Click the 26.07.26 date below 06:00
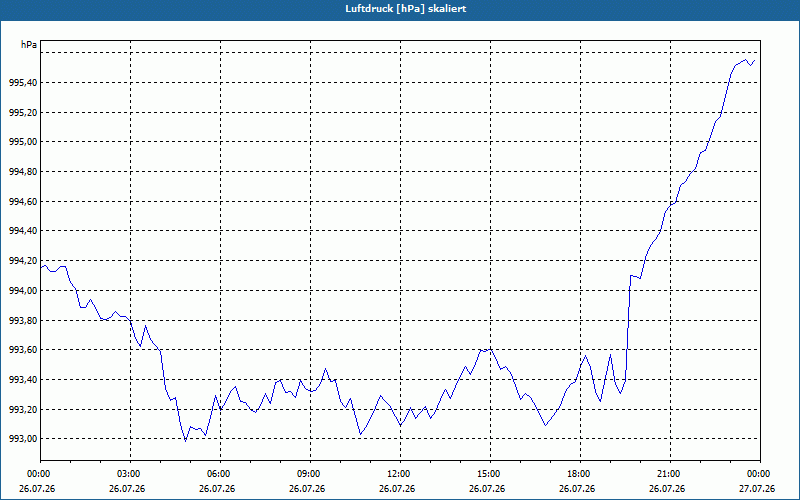This screenshot has height=500, width=800. pos(217,489)
